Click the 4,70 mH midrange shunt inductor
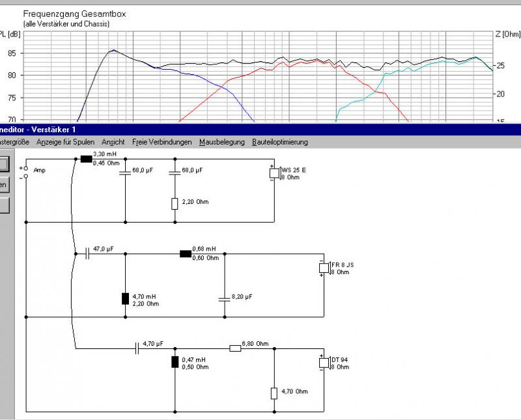The width and height of the screenshot is (521, 420). point(125,299)
